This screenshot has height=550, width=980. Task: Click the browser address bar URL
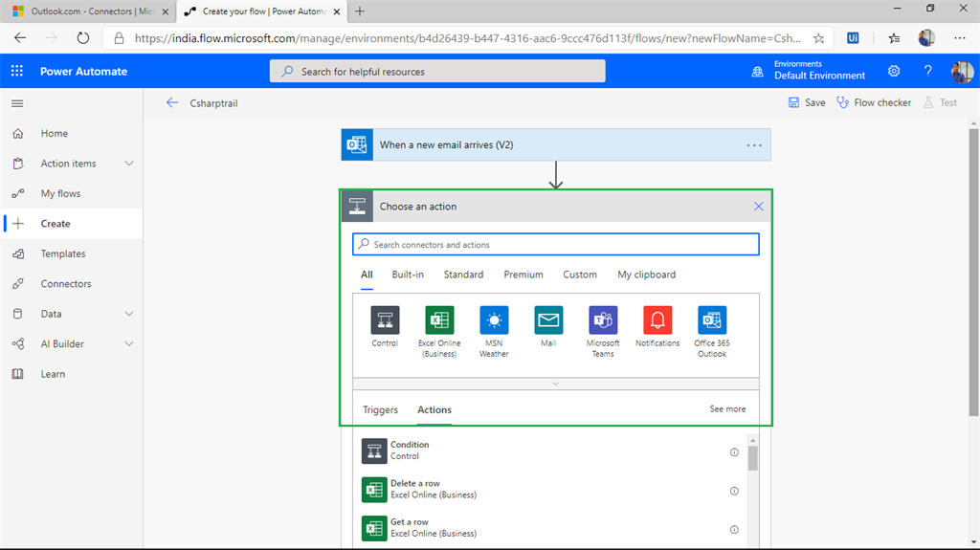[x=467, y=38]
